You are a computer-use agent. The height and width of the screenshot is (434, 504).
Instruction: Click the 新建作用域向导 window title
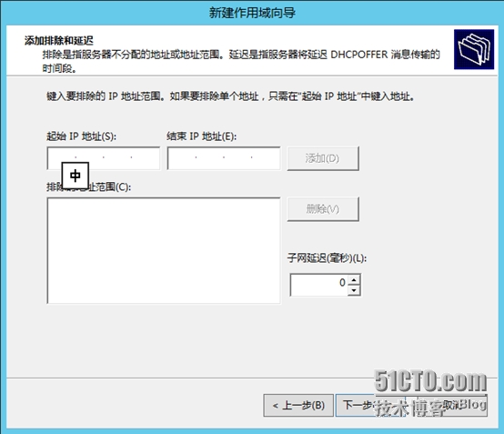point(252,13)
